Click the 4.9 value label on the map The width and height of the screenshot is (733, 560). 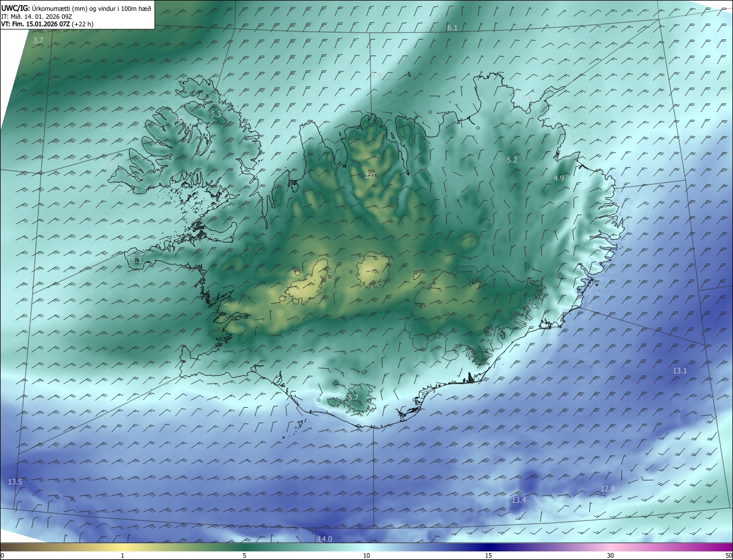click(x=558, y=179)
